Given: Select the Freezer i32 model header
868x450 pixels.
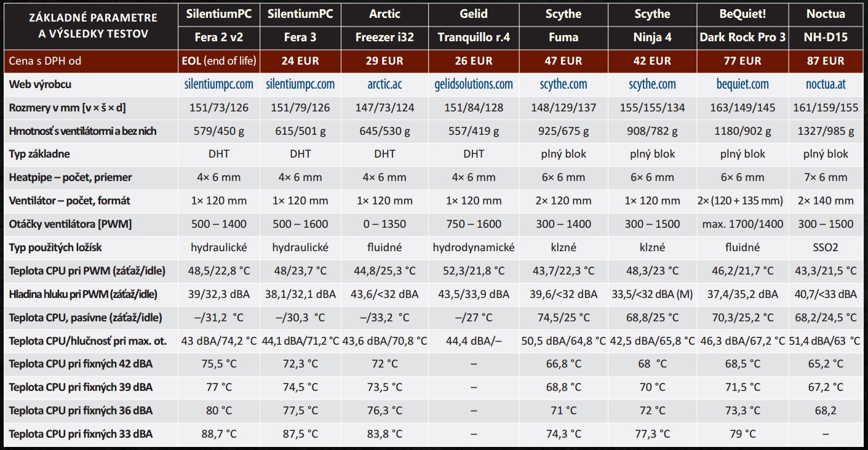Looking at the screenshot, I should click(384, 37).
